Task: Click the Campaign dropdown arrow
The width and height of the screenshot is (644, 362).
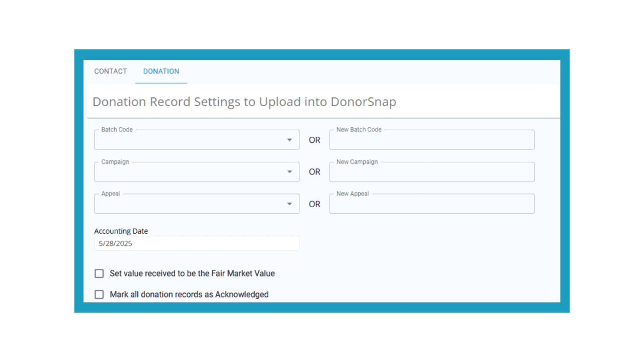Action: (x=289, y=171)
